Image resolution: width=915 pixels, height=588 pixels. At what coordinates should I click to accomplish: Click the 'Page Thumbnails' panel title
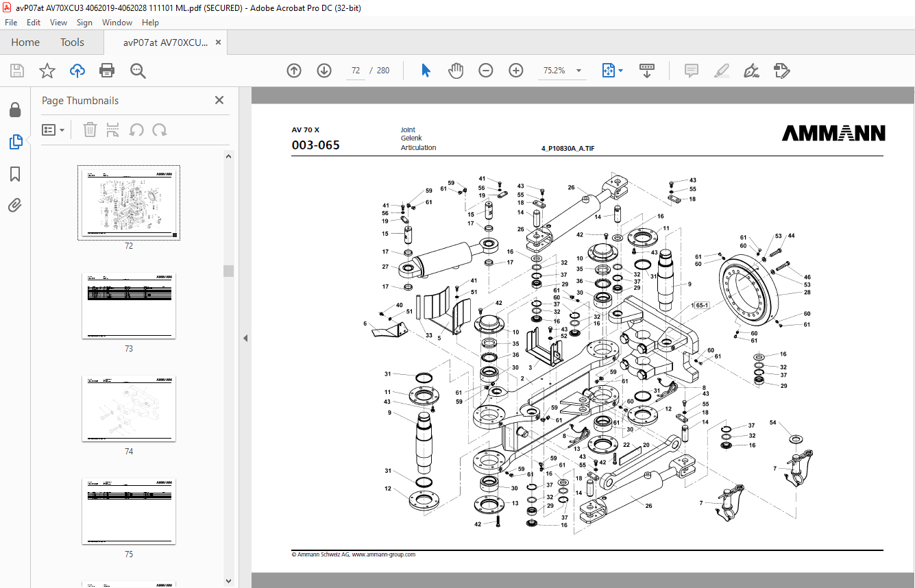point(80,100)
